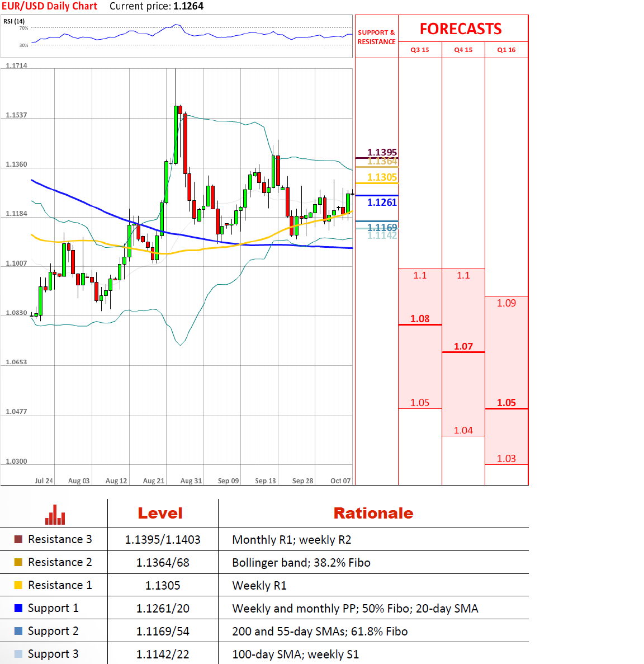Click the 'Level' column heading

tap(160, 514)
